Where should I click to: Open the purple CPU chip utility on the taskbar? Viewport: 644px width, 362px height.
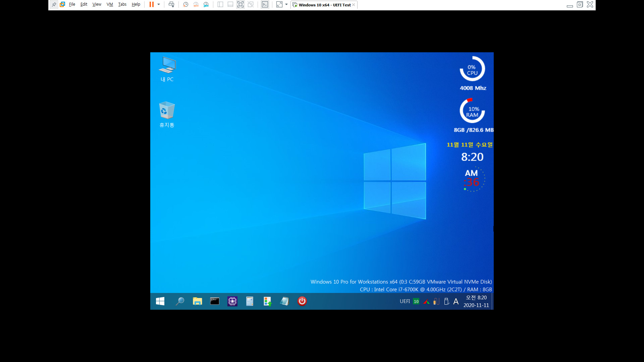point(232,301)
